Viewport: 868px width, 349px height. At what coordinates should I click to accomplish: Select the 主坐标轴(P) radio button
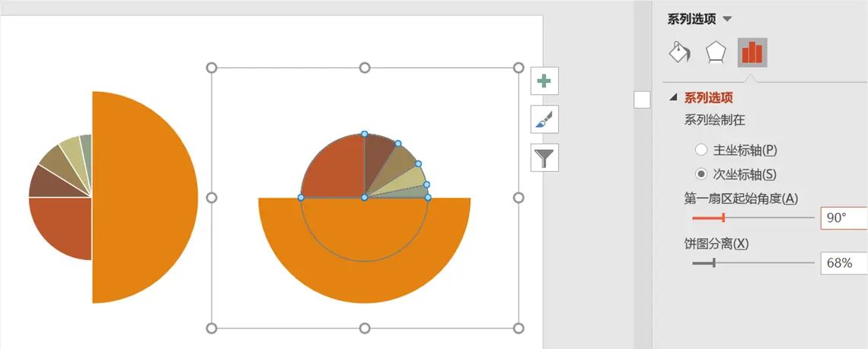pos(701,150)
